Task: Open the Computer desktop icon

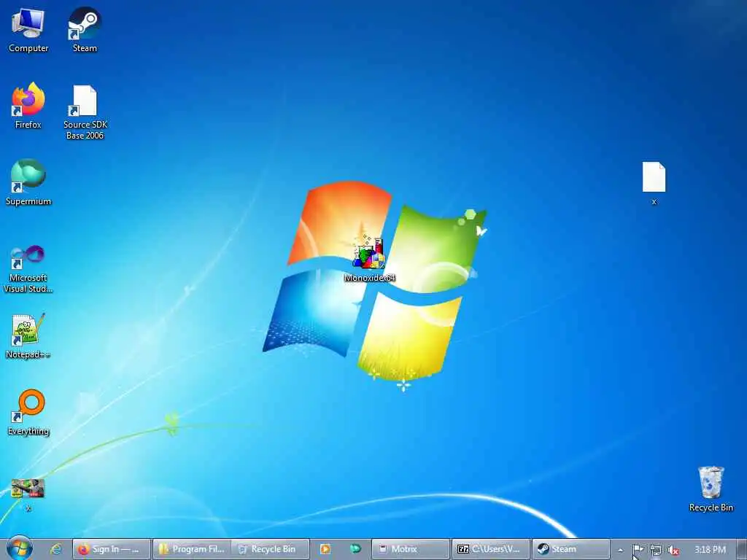Action: (x=28, y=29)
